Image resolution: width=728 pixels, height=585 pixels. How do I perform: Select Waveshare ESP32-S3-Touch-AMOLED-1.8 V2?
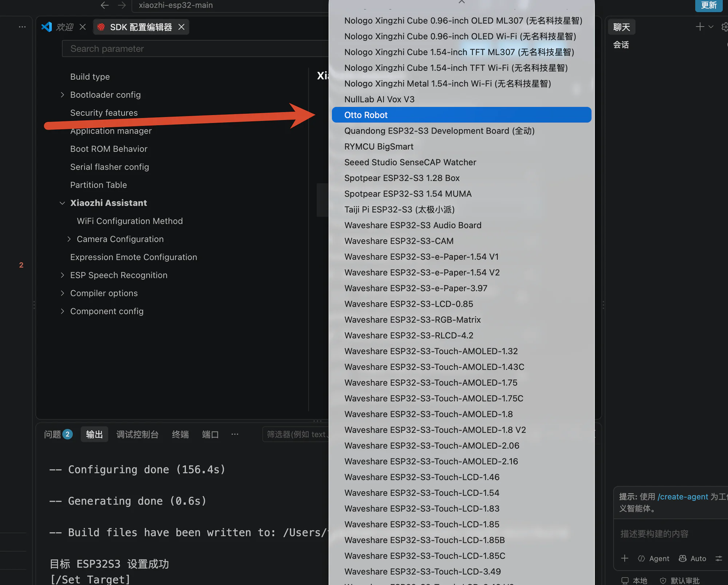(461, 430)
